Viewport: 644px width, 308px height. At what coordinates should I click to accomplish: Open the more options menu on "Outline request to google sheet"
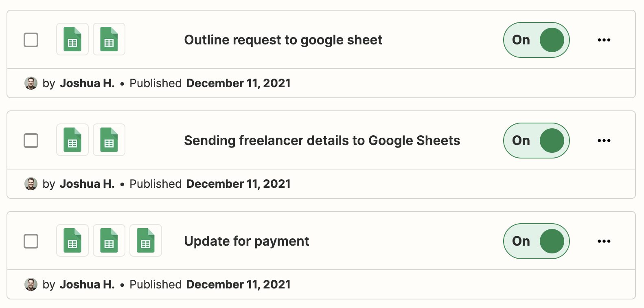pos(604,40)
